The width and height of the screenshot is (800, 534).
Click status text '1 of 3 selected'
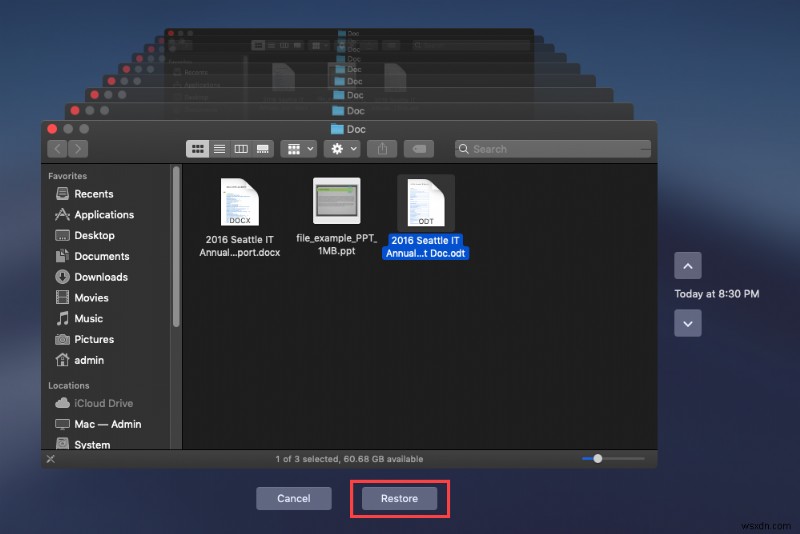307,459
